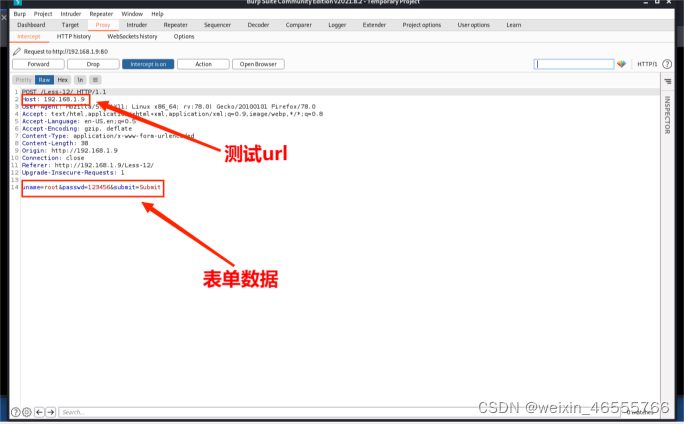The image size is (684, 424).
Task: Click the Content-Length: 38 line
Action: pyautogui.click(x=55, y=143)
